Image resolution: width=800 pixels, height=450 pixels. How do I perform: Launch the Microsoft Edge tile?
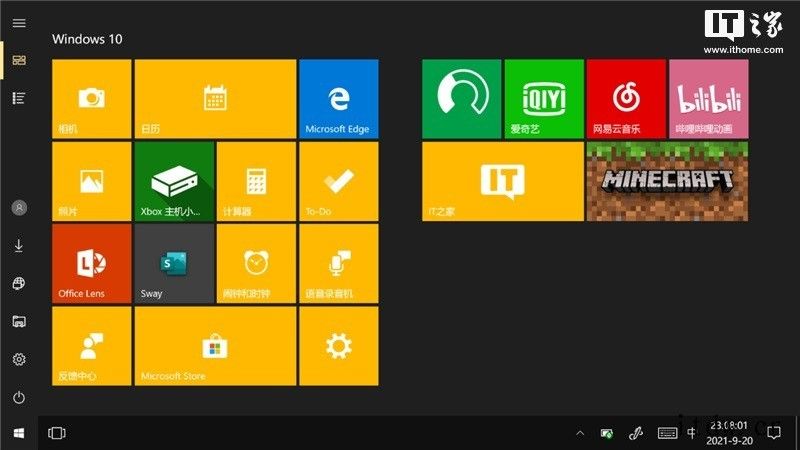[339, 99]
